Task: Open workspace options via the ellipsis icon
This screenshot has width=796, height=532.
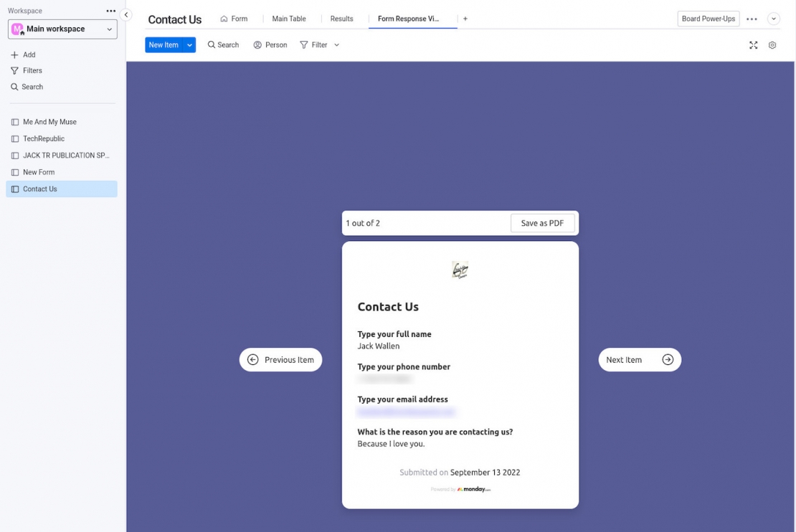Action: (111, 10)
